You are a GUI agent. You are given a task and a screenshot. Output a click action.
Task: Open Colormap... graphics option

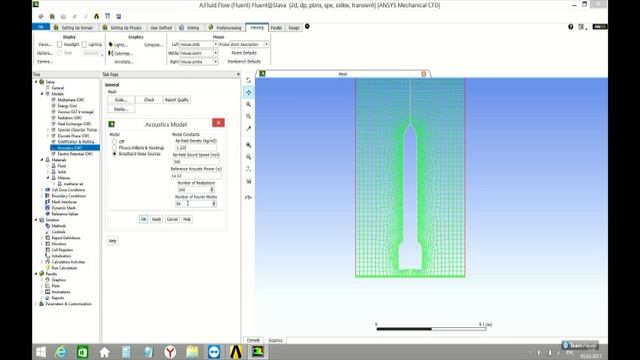[x=121, y=53]
